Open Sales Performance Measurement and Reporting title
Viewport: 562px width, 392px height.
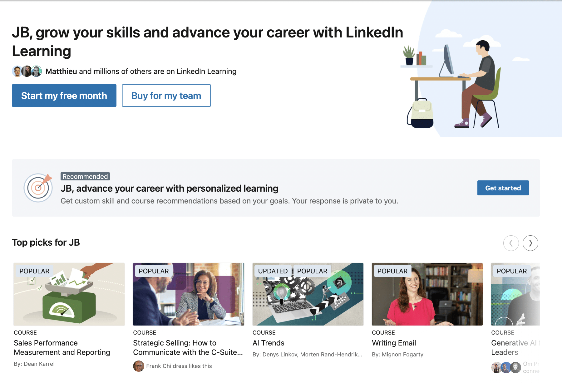(x=62, y=348)
